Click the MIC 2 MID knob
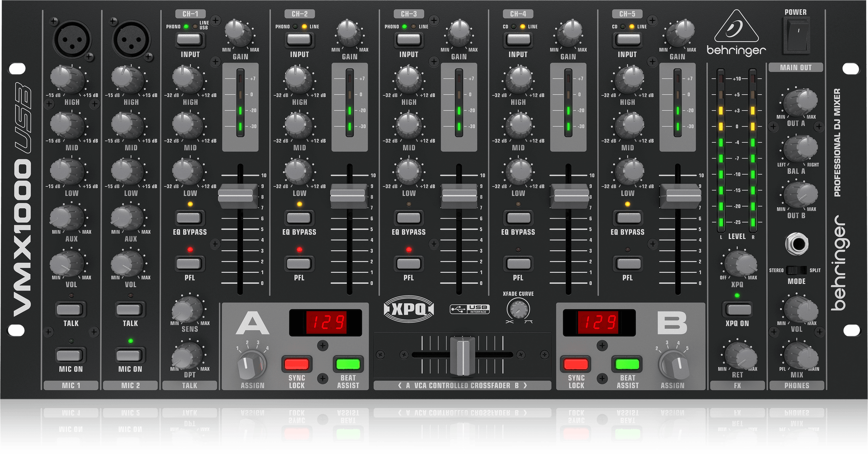 (x=128, y=125)
